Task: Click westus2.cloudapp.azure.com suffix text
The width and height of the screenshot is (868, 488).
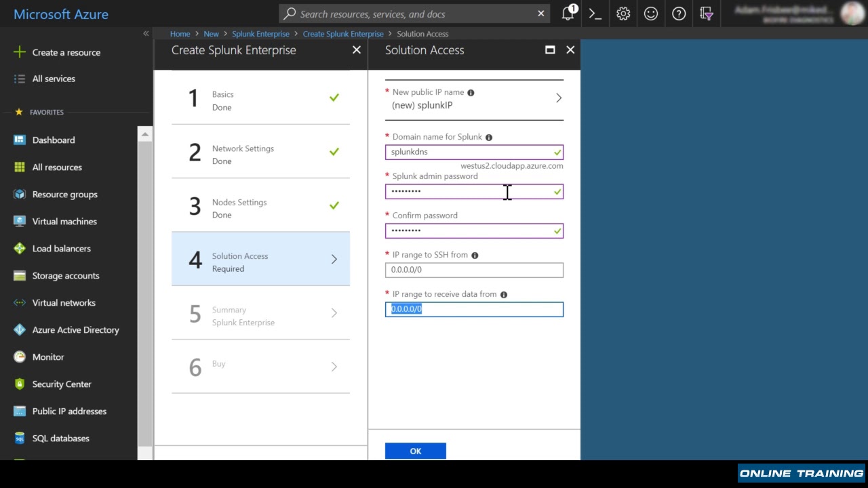Action: pos(512,165)
